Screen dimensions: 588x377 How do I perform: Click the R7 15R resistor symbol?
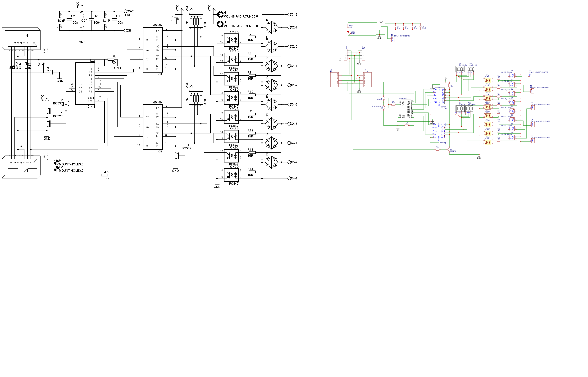252,37
